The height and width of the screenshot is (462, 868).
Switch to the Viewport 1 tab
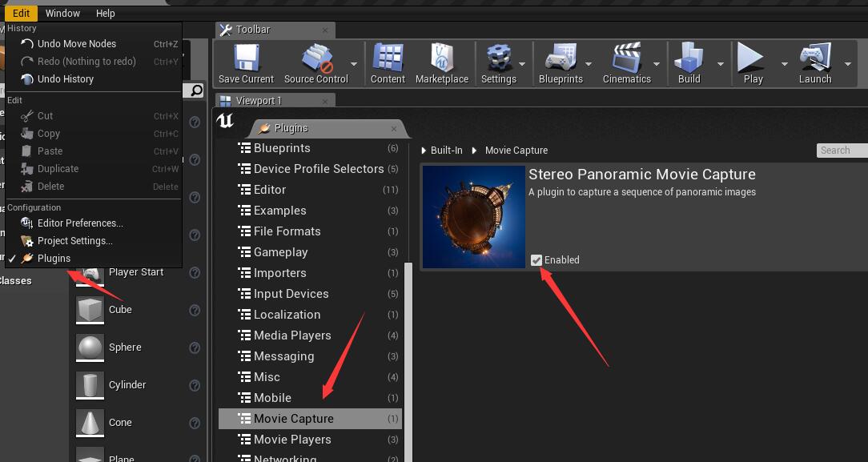pyautogui.click(x=275, y=101)
